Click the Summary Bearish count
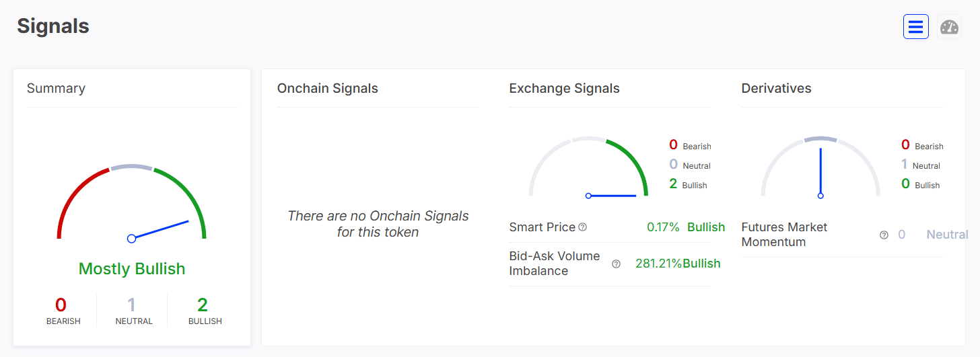This screenshot has height=357, width=980. [61, 305]
